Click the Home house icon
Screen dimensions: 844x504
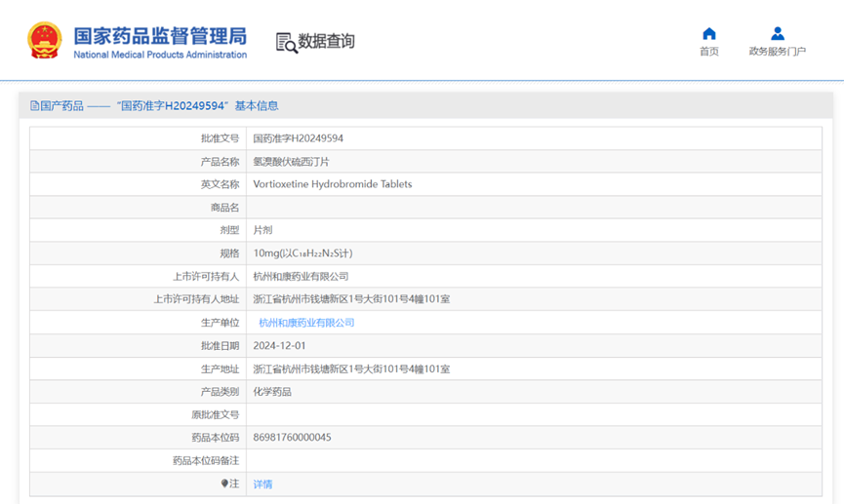(x=709, y=34)
